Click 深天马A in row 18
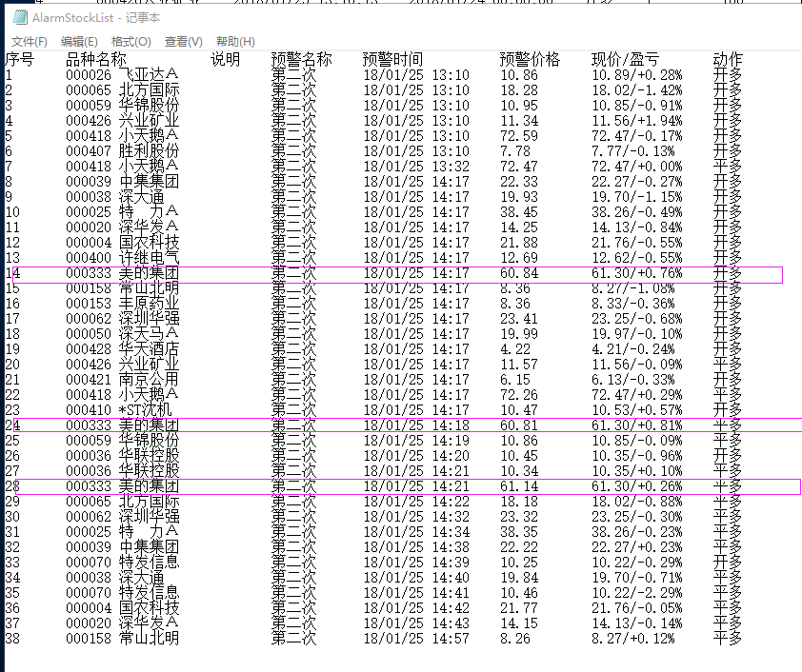This screenshot has width=802, height=672. coord(149,334)
